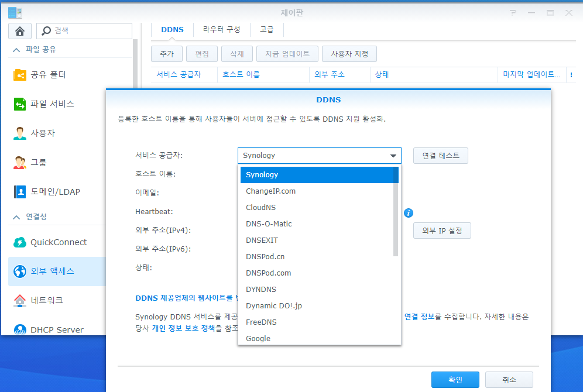Viewport: 583px width, 392px height.
Task: Click 지금 업데이트 button
Action: tap(287, 54)
